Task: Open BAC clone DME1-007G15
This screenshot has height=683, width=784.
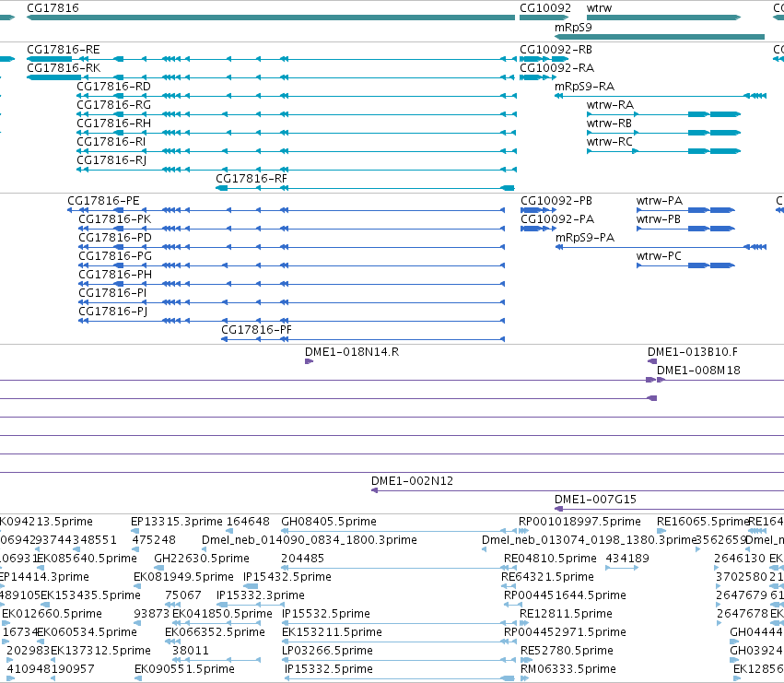Action: 595,500
